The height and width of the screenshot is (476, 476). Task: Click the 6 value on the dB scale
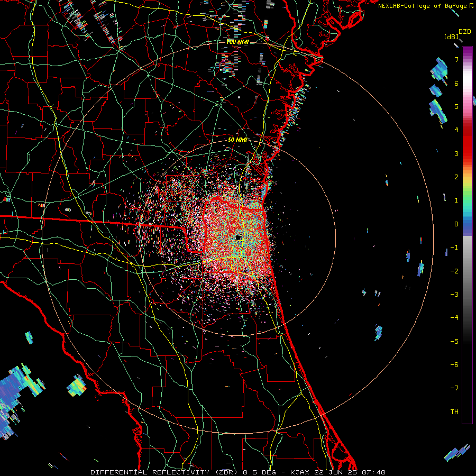pos(456,83)
